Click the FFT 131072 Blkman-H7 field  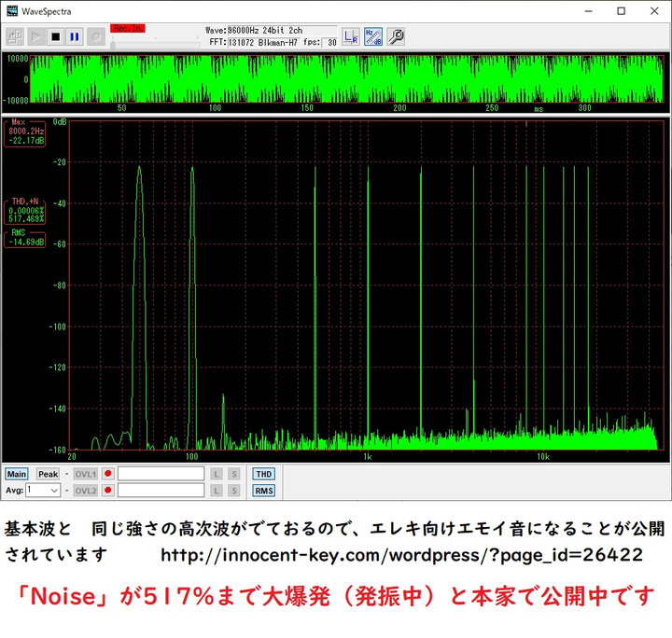coord(264,42)
